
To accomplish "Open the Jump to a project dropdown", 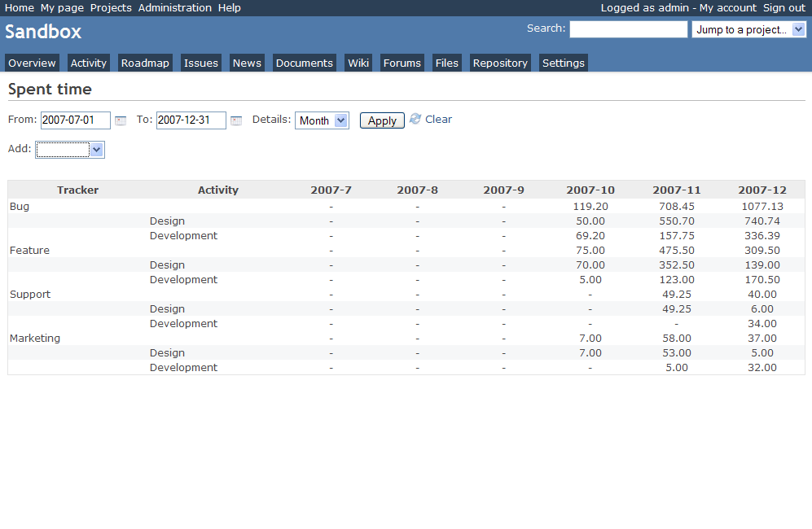I will [x=748, y=29].
